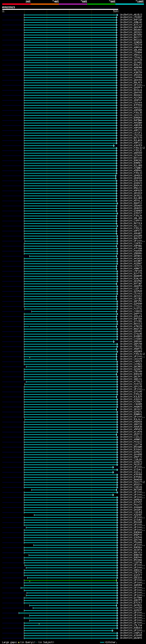
Task: Click the query end position 518
Action: 115,11
